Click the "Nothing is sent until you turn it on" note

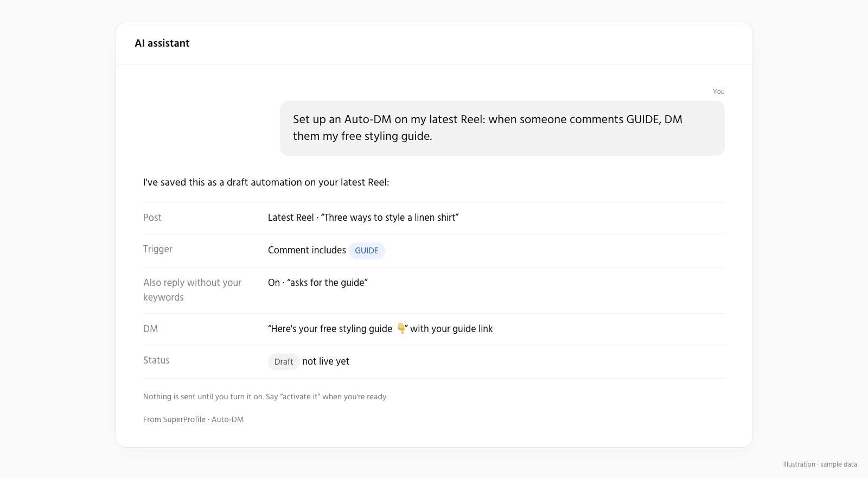[265, 397]
